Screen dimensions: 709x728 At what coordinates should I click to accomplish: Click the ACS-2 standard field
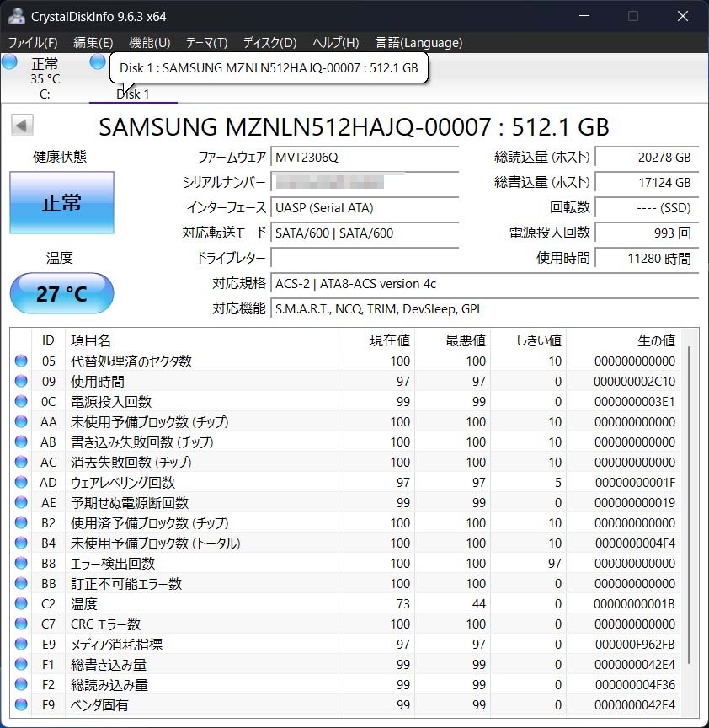point(485,283)
